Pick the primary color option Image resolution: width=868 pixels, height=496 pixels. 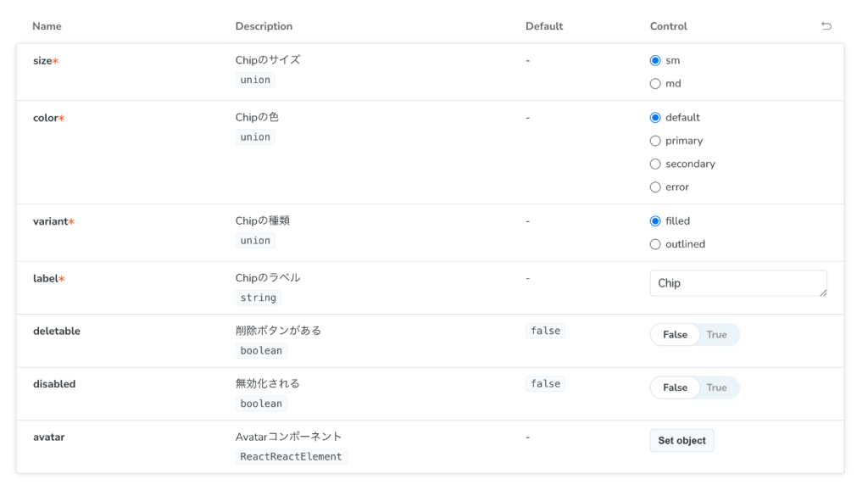[x=655, y=141]
